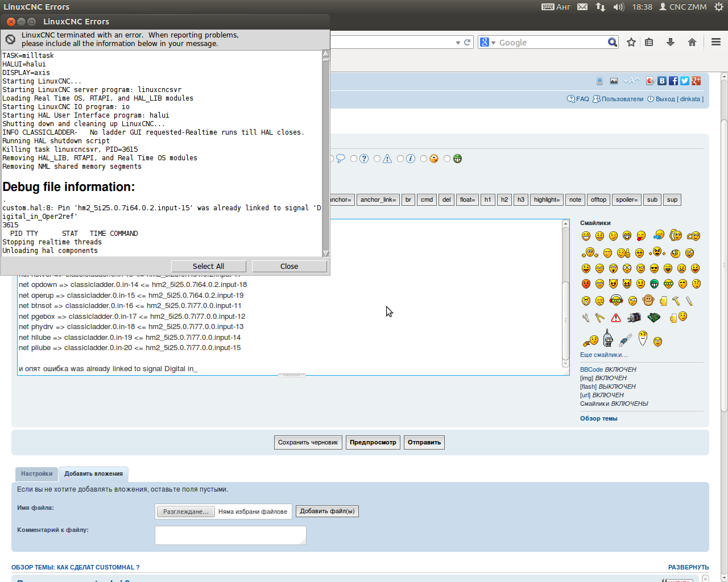Insert the headphones smiley
This screenshot has width=728, height=582.
616,300
